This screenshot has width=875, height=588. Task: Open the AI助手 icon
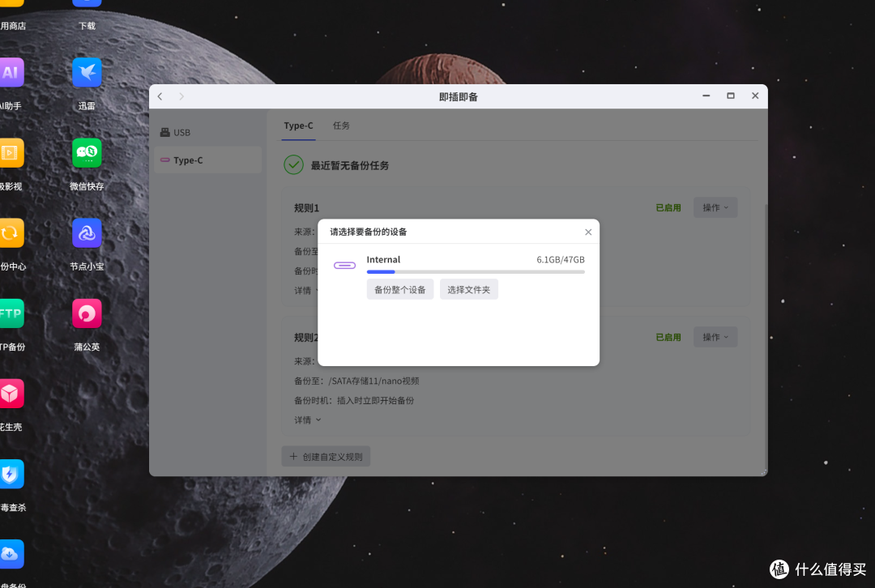[11, 73]
